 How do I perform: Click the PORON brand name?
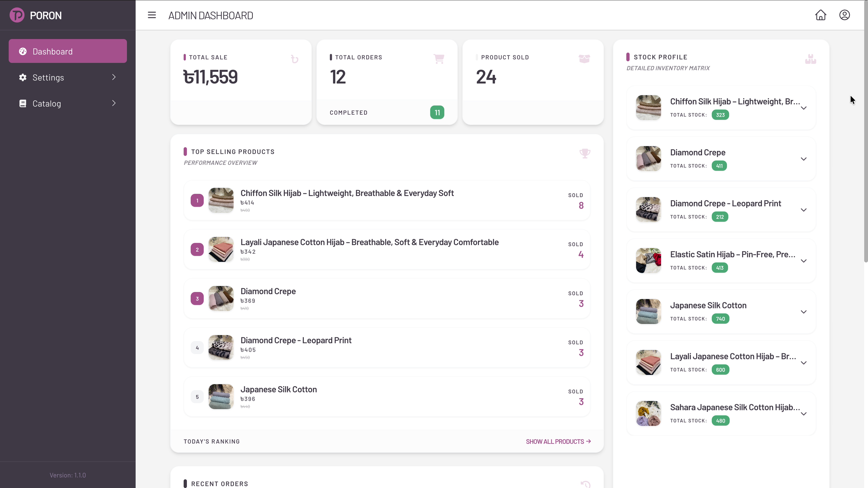(46, 15)
